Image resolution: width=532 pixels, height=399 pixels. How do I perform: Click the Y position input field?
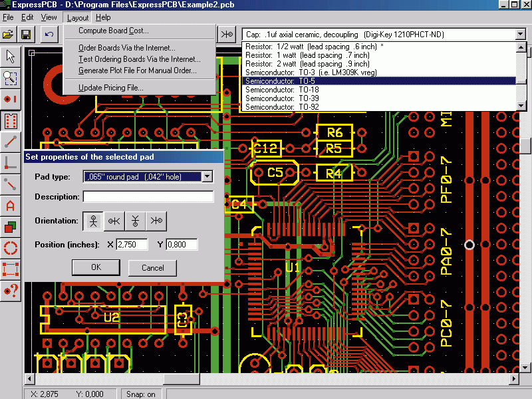182,244
